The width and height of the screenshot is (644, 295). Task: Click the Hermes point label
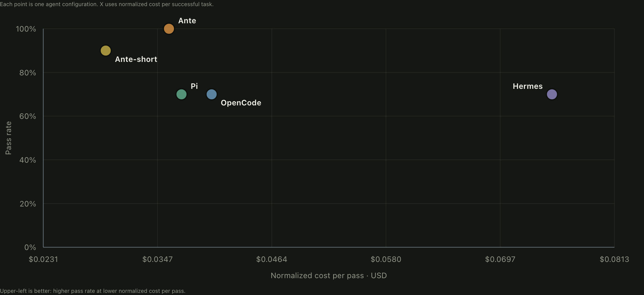528,86
